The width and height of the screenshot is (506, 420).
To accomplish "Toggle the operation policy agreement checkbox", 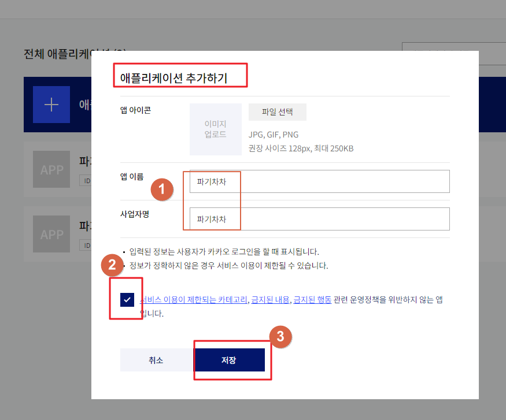I will pos(127,300).
